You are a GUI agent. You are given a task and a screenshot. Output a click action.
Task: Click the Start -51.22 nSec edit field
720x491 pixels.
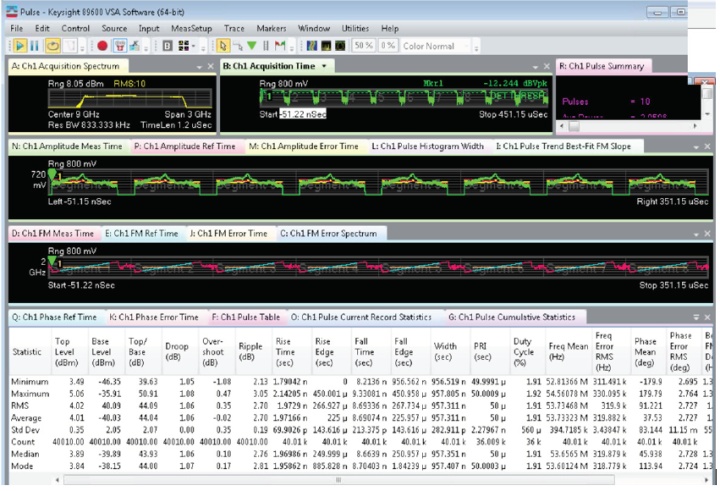tap(303, 114)
